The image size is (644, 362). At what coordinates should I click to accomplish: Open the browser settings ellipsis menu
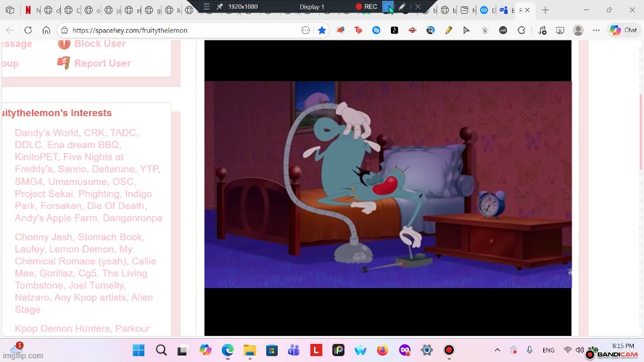[x=597, y=30]
